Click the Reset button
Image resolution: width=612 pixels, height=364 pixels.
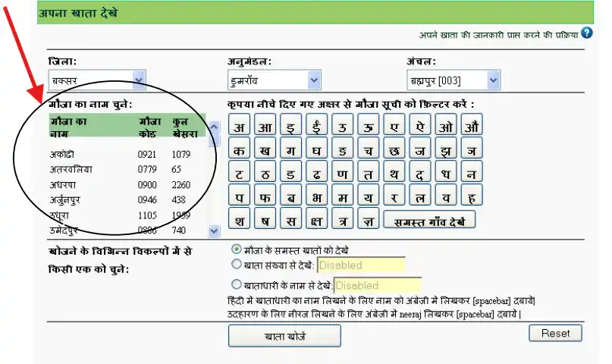click(x=555, y=334)
